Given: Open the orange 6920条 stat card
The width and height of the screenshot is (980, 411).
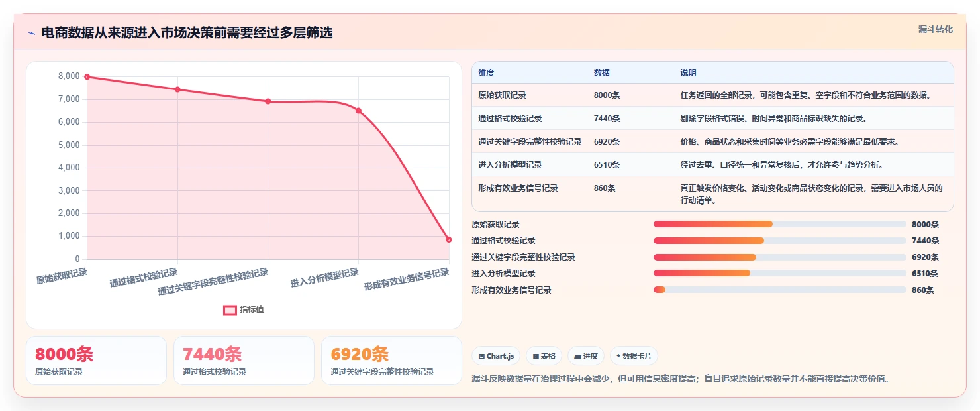Looking at the screenshot, I should 391,361.
